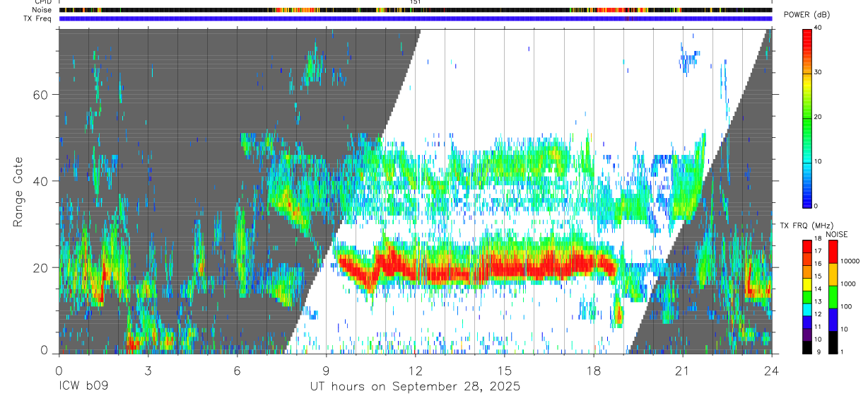The width and height of the screenshot is (868, 401).
Task: Click the '0' hour axis label
Action: point(59,371)
